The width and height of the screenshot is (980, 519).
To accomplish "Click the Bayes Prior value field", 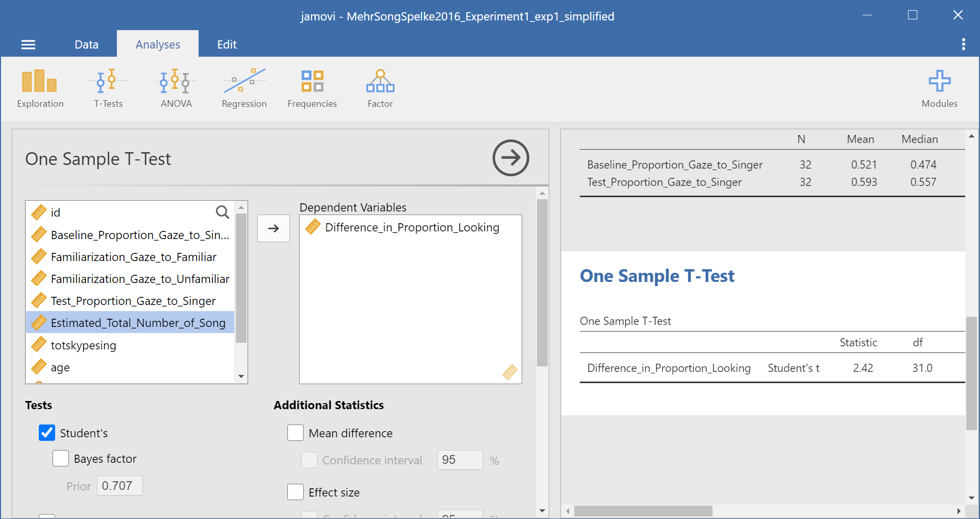I will [x=119, y=486].
